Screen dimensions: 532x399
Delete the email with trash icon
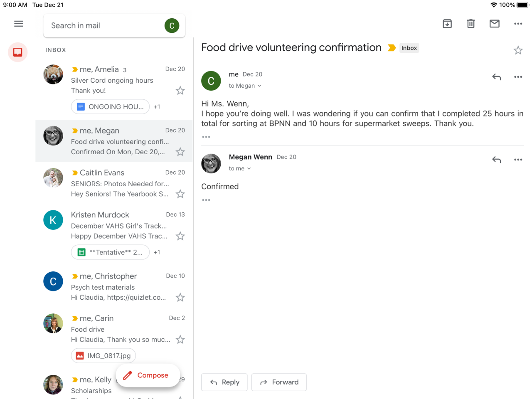point(471,24)
